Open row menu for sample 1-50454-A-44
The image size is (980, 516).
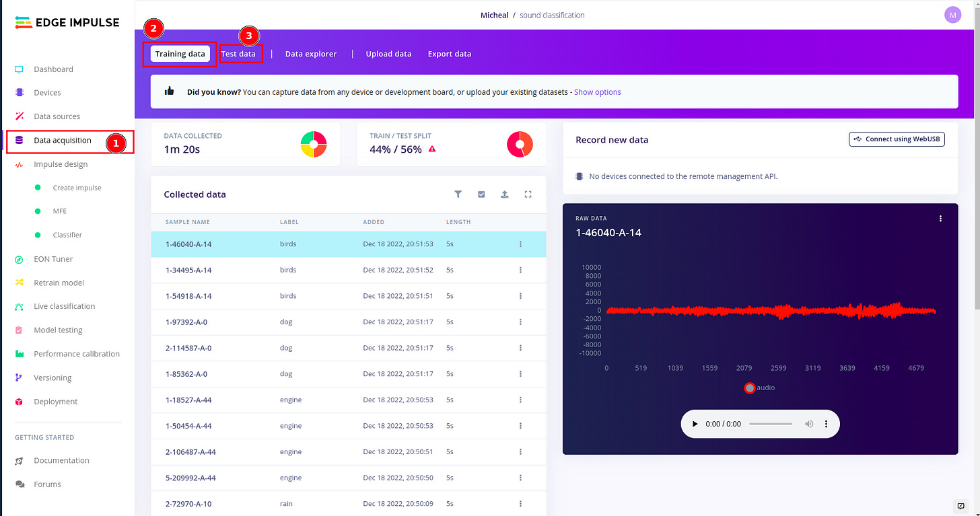[x=520, y=426]
